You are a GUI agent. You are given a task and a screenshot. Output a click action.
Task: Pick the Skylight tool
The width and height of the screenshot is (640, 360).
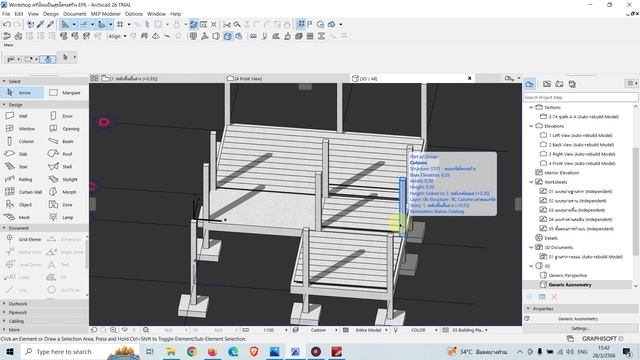point(65,179)
